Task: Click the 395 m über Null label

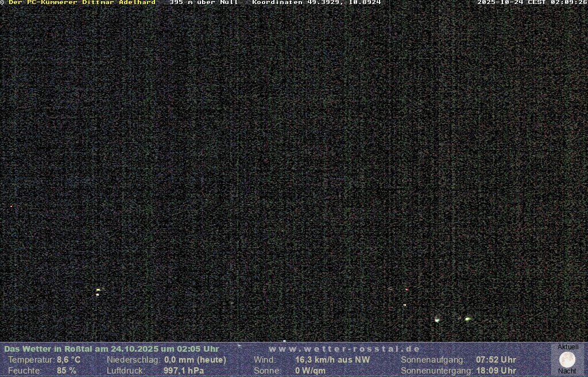Action: point(203,3)
